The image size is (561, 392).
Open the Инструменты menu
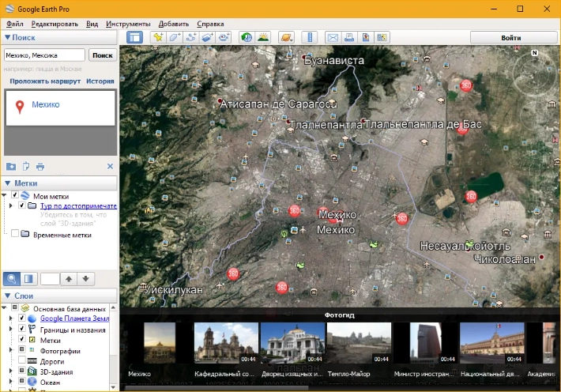(128, 24)
